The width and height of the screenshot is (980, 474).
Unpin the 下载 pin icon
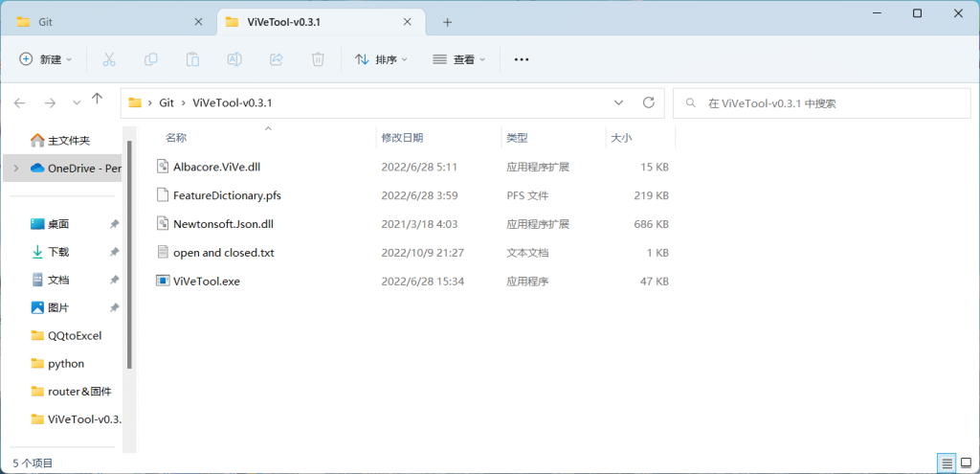[x=115, y=252]
